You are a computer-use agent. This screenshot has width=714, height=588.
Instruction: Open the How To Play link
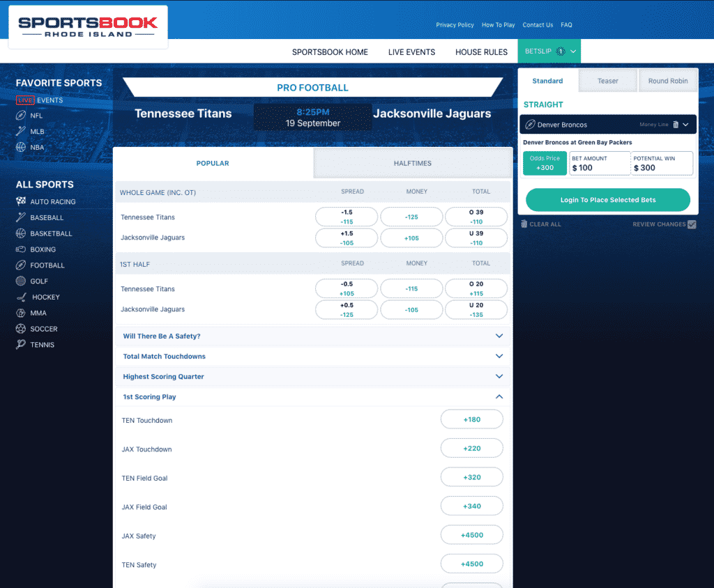tap(498, 25)
